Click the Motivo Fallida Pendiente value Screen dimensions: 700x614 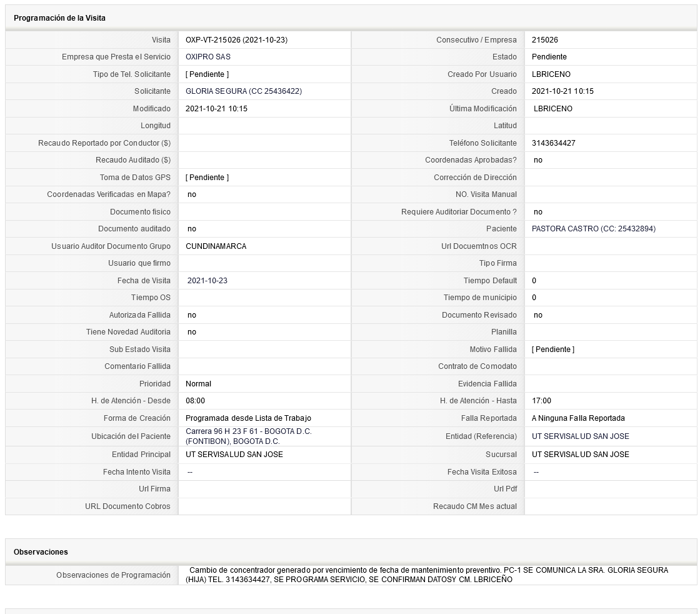click(552, 349)
